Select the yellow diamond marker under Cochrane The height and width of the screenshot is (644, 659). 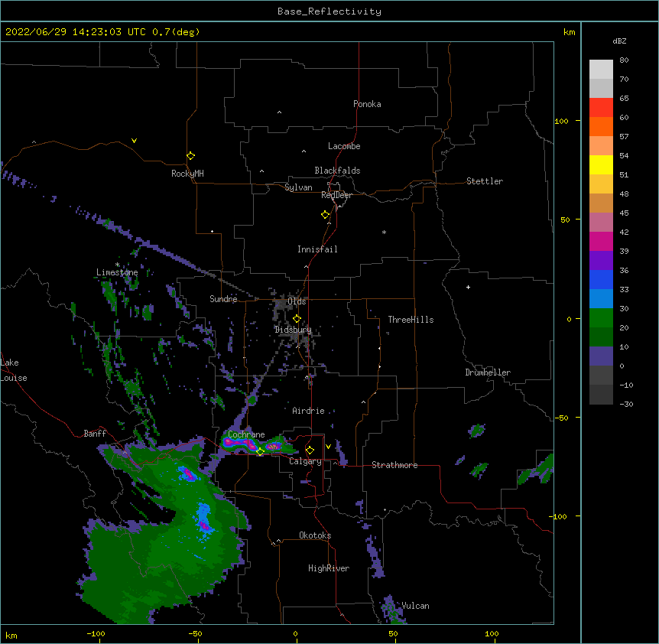tap(260, 451)
